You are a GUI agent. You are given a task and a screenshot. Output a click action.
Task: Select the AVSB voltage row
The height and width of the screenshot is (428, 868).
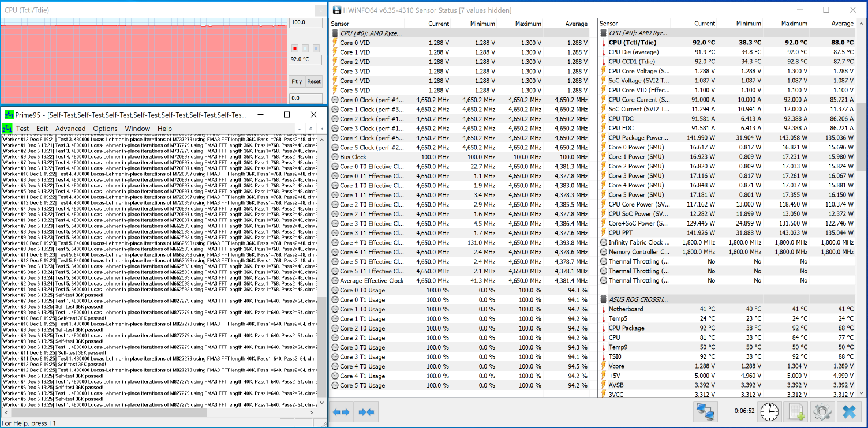point(727,385)
